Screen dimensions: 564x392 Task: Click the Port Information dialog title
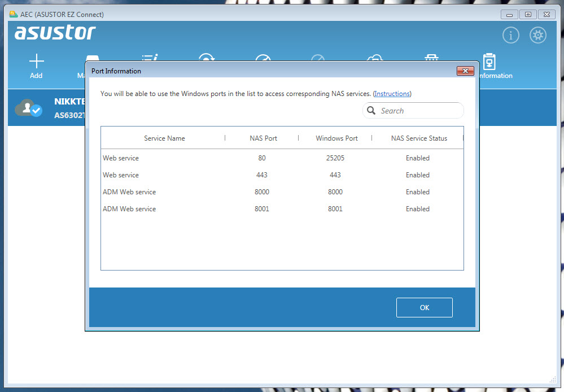click(x=116, y=71)
